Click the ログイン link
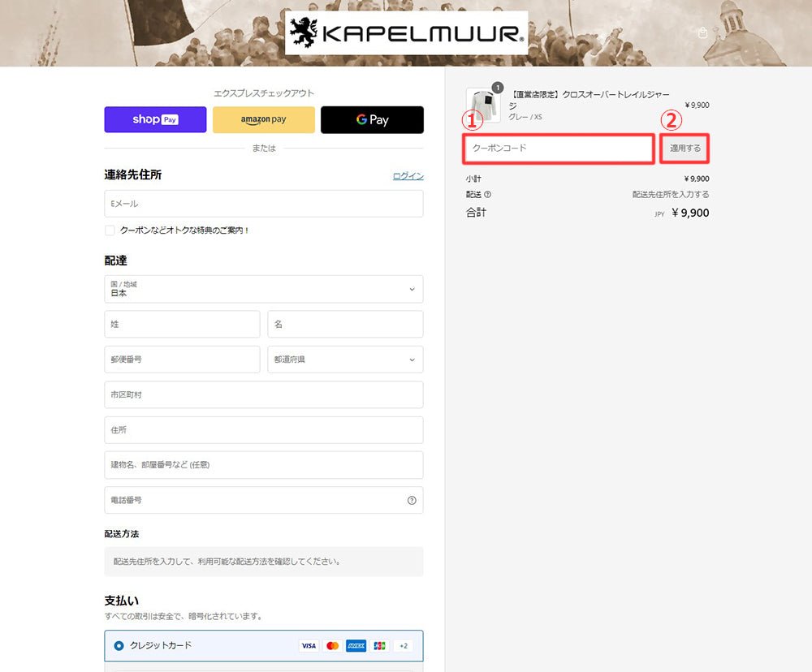812x672 pixels. click(x=408, y=176)
